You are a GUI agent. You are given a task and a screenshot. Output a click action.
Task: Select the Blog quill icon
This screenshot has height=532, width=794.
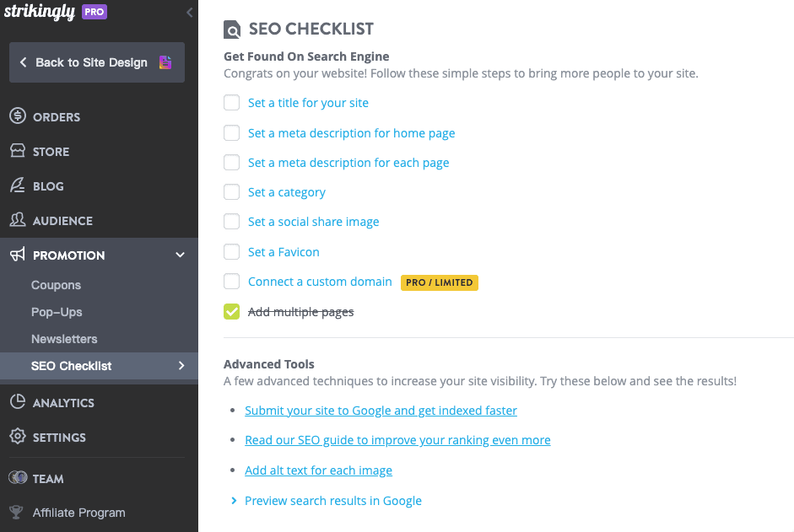(18, 186)
